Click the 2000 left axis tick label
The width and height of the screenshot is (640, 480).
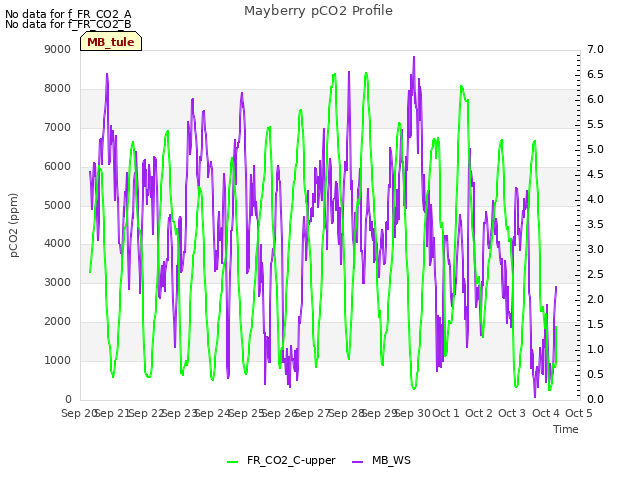pos(58,322)
